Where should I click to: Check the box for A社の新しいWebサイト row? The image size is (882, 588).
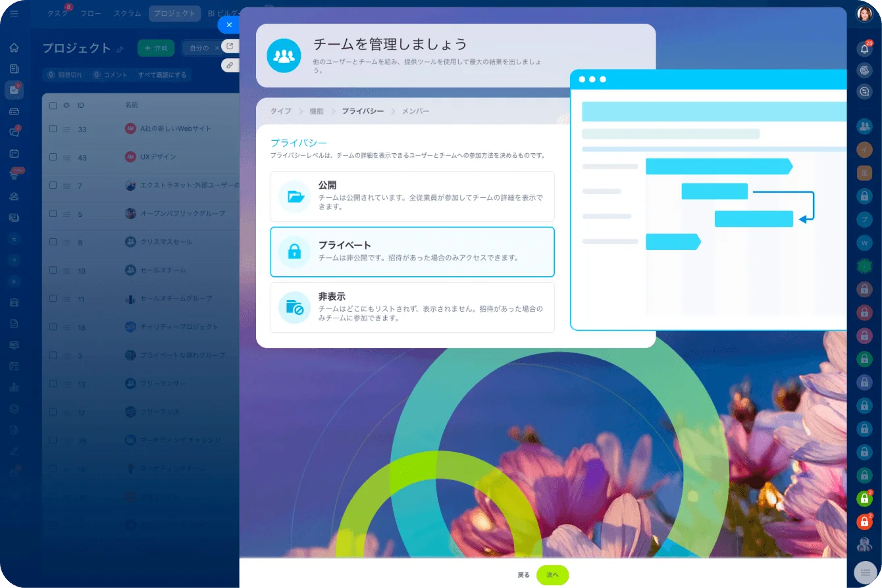click(x=53, y=129)
